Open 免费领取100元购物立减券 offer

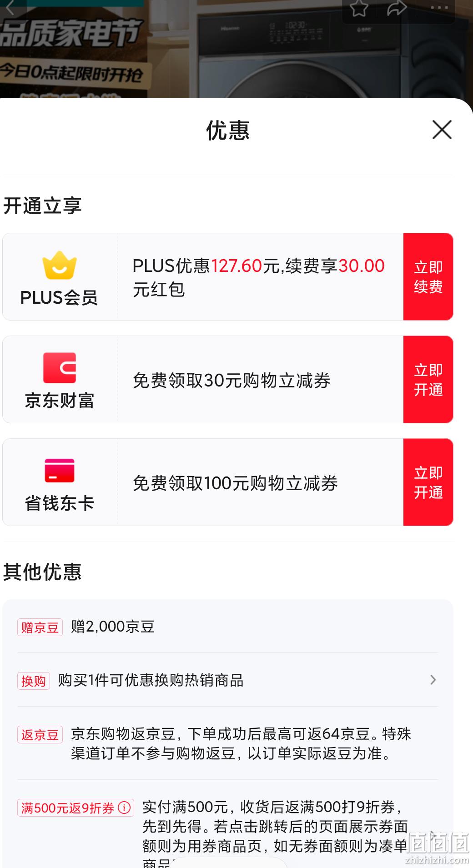tap(235, 483)
